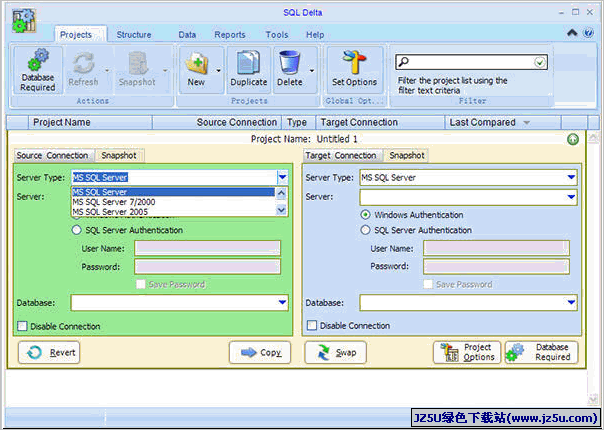This screenshot has height=430, width=604.
Task: Open Project Options button
Action: pos(467,352)
